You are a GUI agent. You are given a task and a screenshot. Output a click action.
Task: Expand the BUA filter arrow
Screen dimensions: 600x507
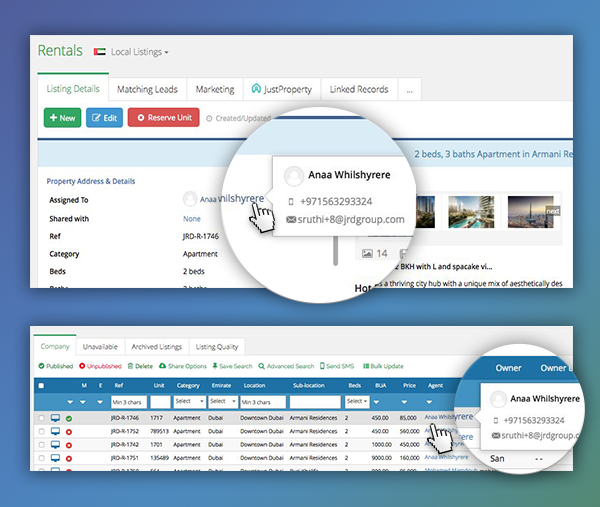pos(377,402)
